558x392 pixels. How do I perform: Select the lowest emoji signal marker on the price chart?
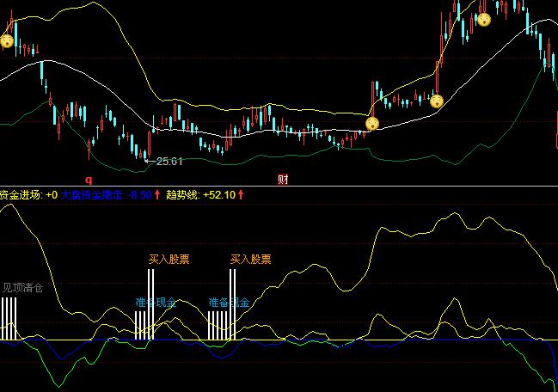371,124
